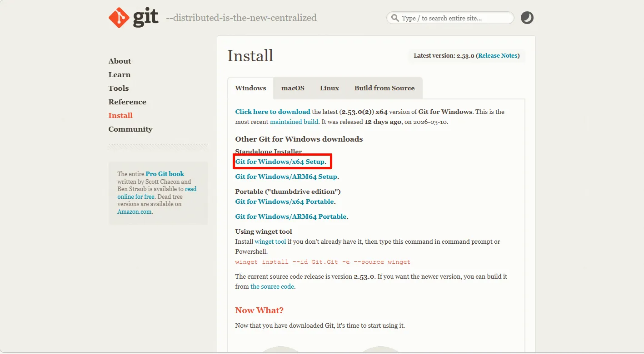
Task: Open the About page in sidebar
Action: 120,61
